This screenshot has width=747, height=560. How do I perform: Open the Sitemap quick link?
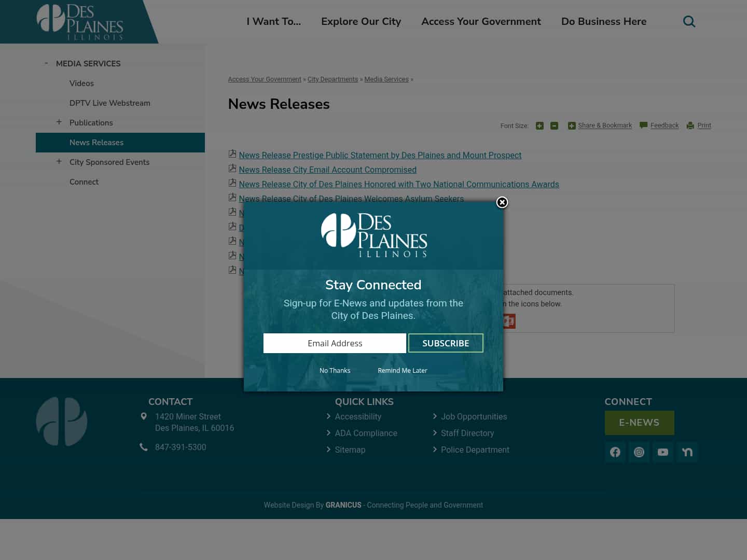pyautogui.click(x=350, y=450)
